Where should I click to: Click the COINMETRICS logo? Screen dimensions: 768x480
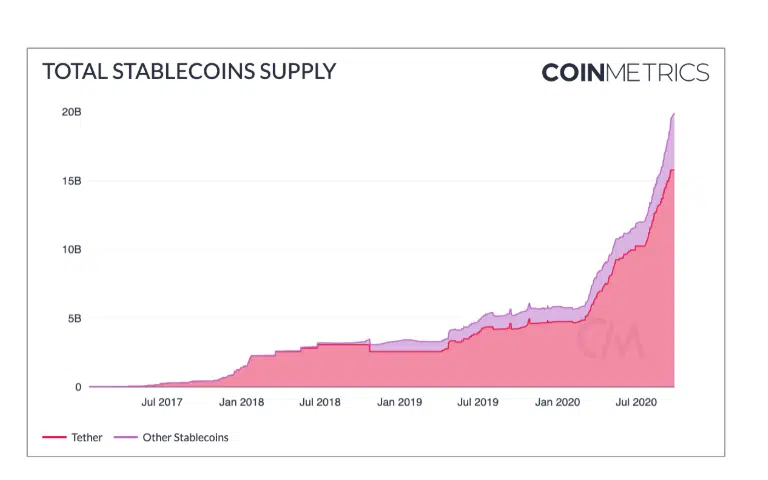click(625, 72)
